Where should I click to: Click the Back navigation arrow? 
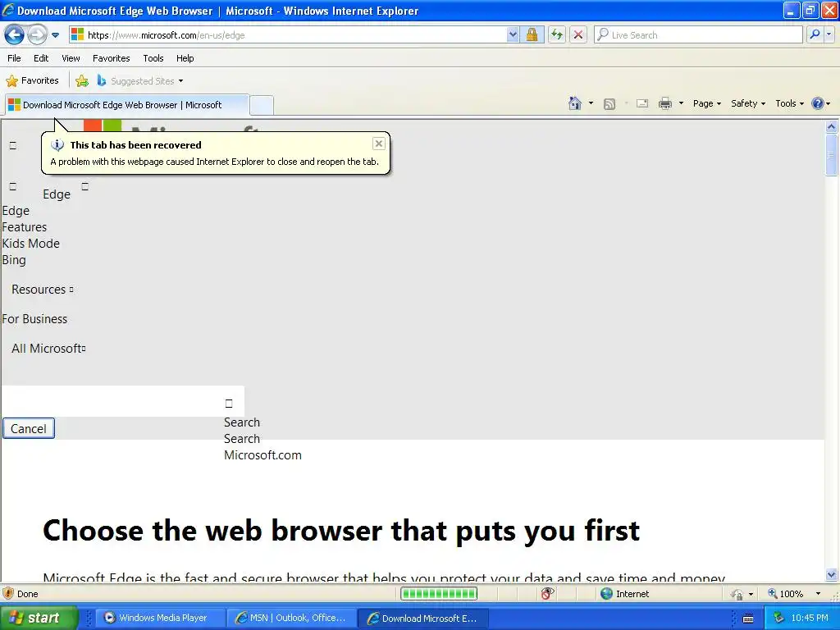pos(15,35)
